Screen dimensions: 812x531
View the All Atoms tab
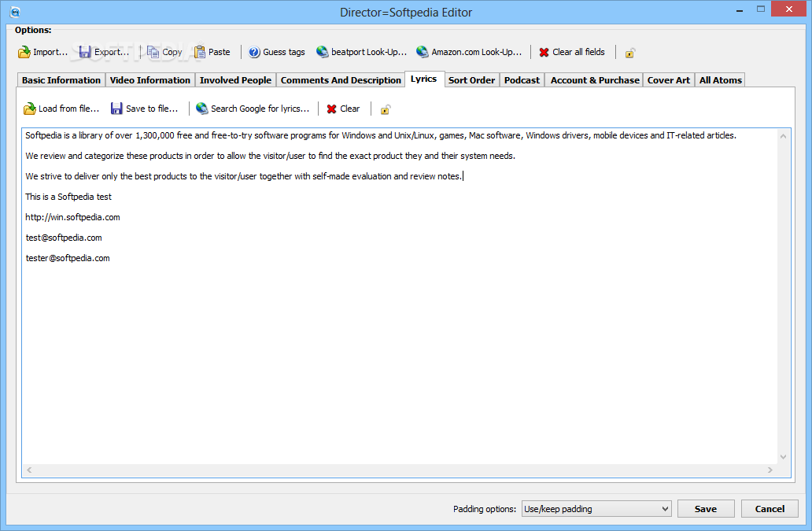[721, 80]
